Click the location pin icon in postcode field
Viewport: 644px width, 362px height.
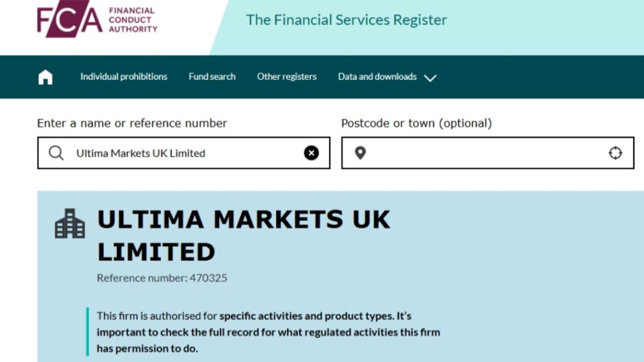point(360,153)
